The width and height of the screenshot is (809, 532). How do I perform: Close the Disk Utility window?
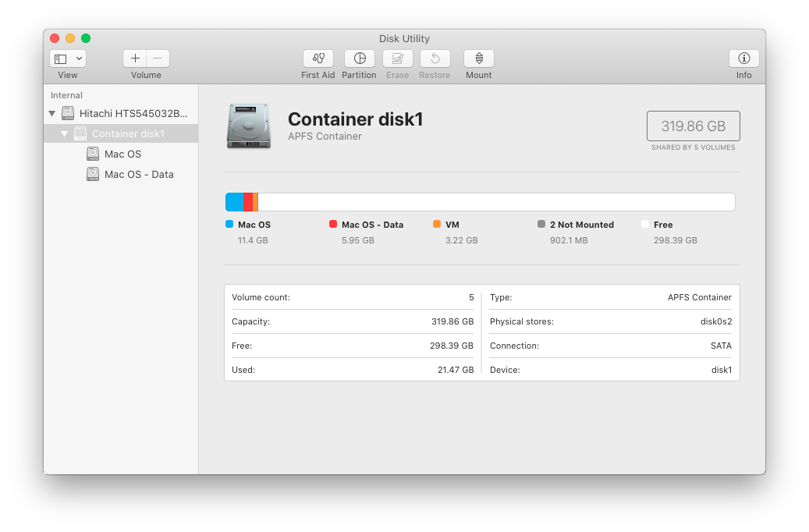point(55,38)
